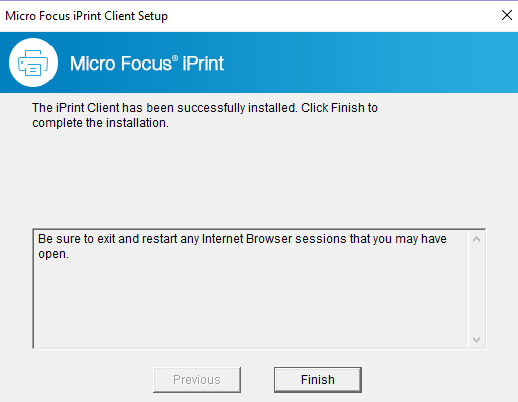The width and height of the screenshot is (518, 402).
Task: Click the word 'open.' in the notes box
Action: point(53,254)
